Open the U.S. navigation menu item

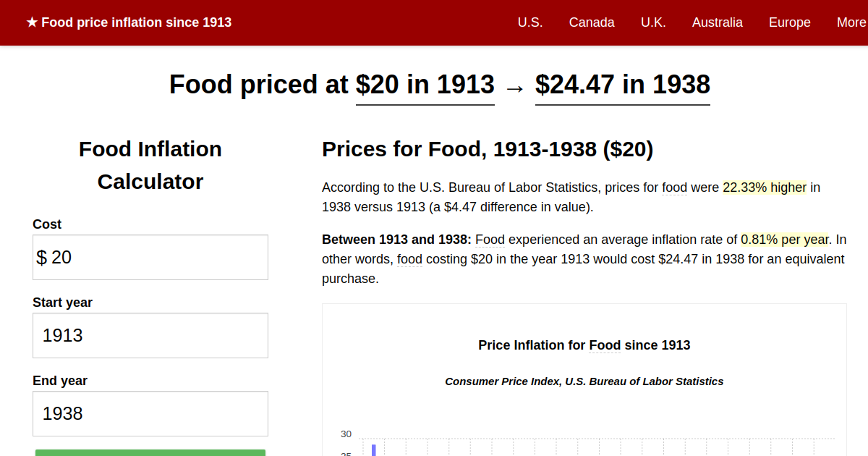click(x=530, y=22)
